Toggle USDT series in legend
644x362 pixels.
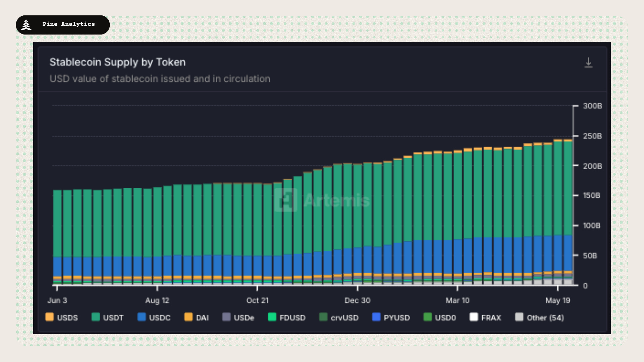[x=107, y=317]
